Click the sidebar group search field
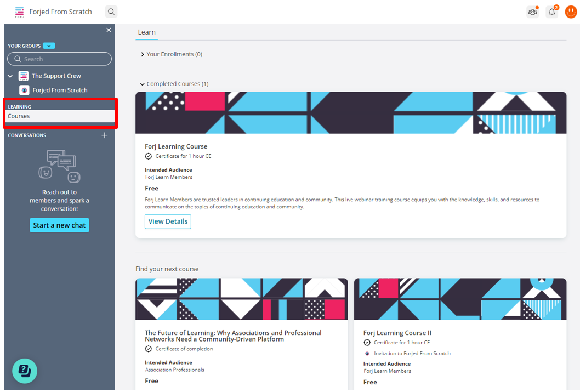The height and width of the screenshot is (392, 580). 59,59
